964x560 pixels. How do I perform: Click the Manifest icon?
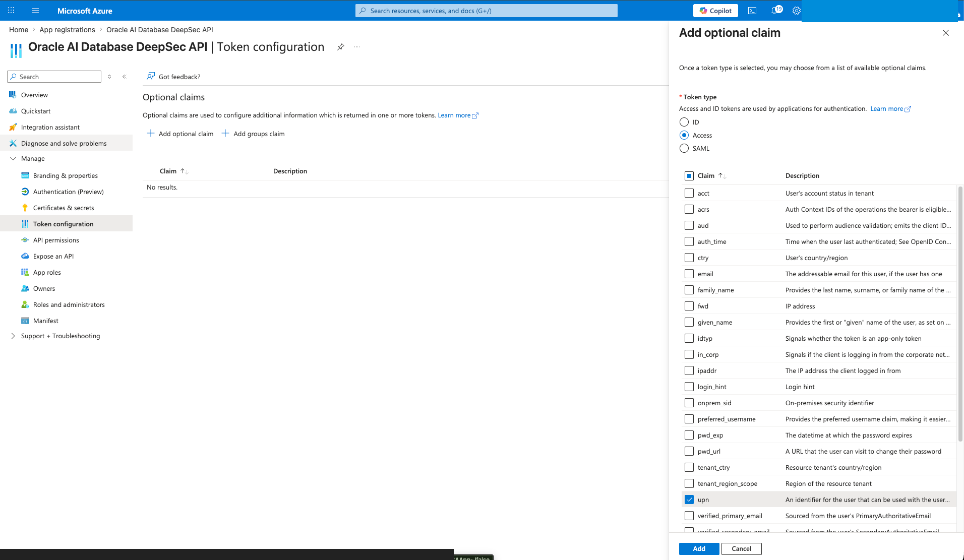25,321
